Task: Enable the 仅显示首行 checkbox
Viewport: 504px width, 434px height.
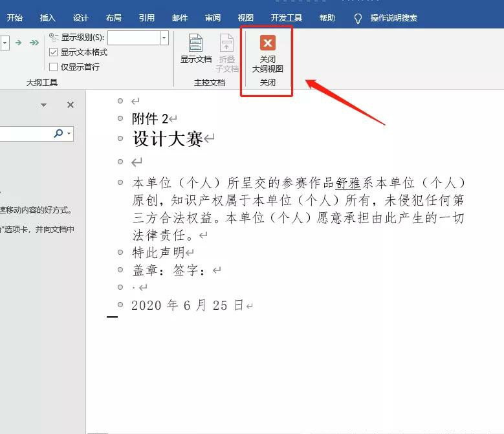Action: pos(53,67)
